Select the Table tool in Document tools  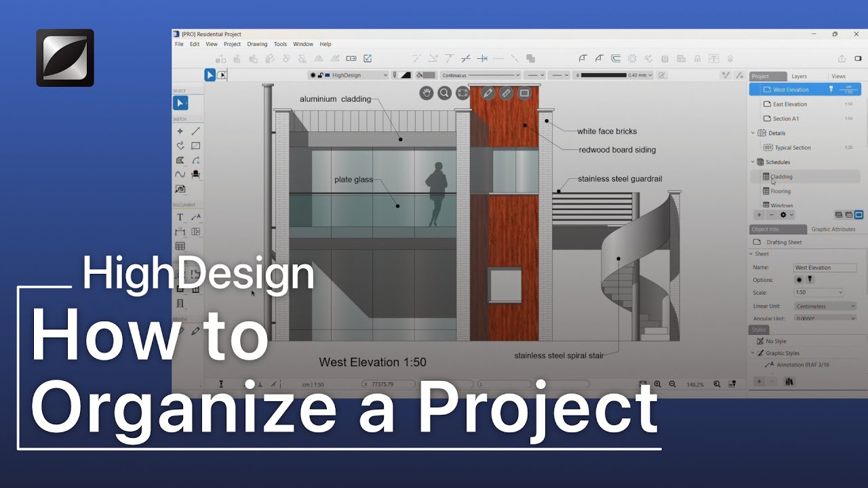tap(180, 246)
